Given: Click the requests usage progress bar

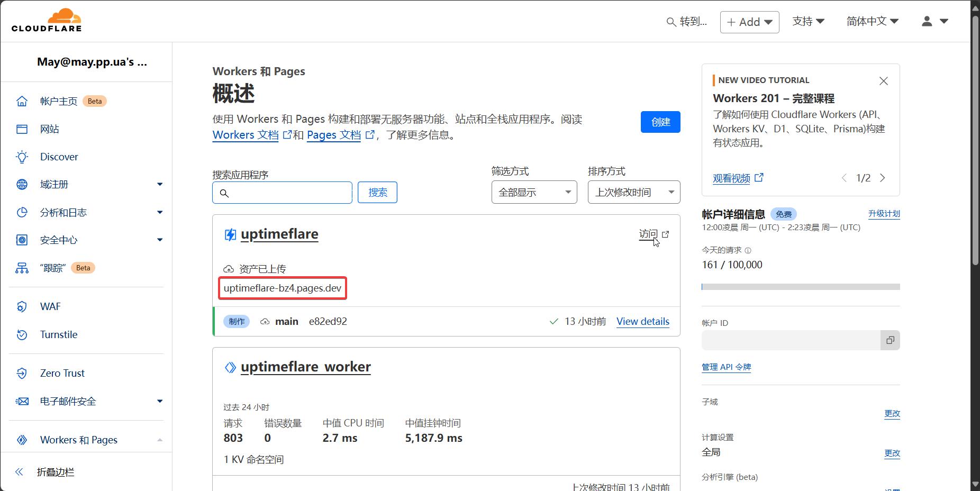Looking at the screenshot, I should [x=801, y=287].
